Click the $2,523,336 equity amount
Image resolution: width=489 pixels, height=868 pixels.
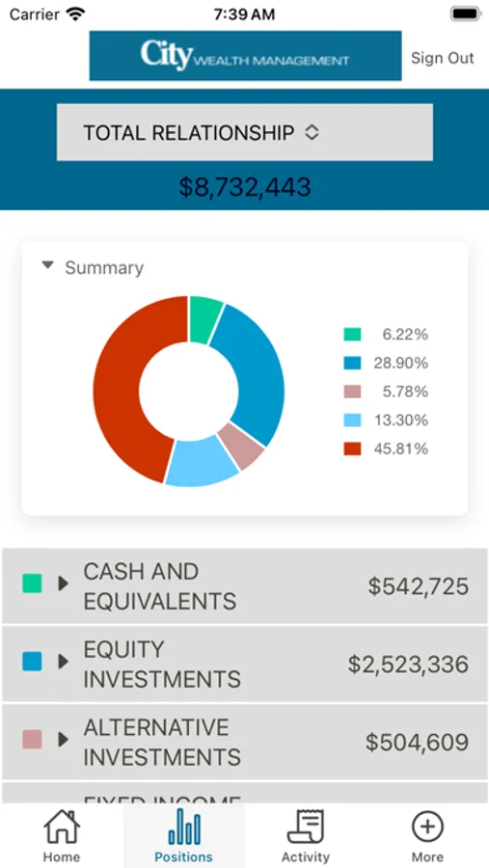click(x=408, y=664)
